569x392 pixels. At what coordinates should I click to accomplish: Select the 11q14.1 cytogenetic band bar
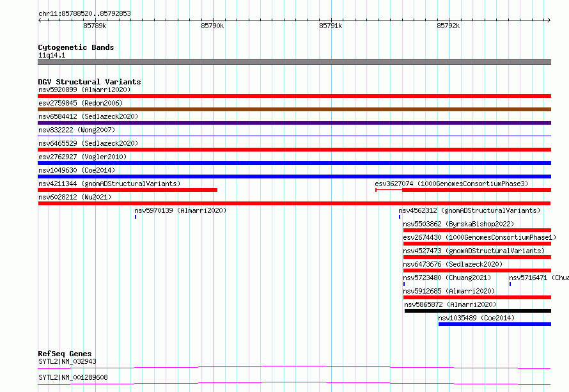[x=294, y=62]
